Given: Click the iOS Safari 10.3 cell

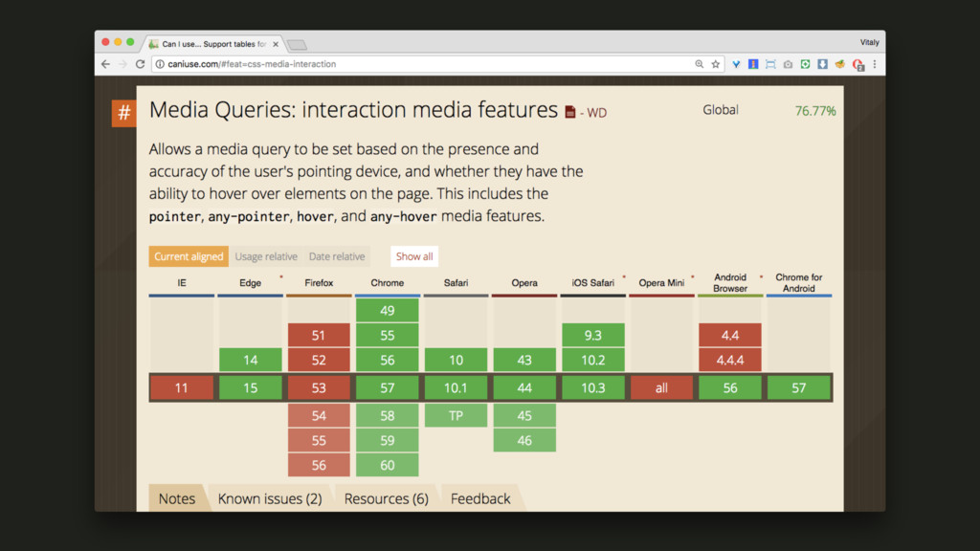Looking at the screenshot, I should tap(593, 388).
